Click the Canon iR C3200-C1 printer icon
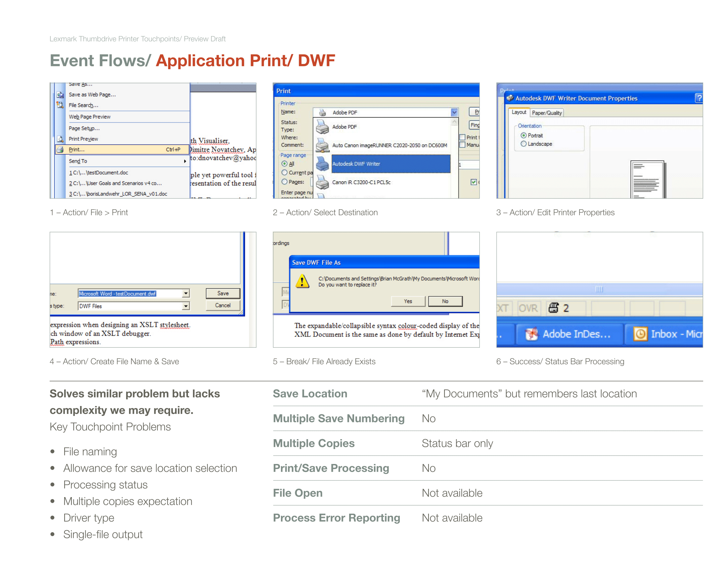 point(322,182)
